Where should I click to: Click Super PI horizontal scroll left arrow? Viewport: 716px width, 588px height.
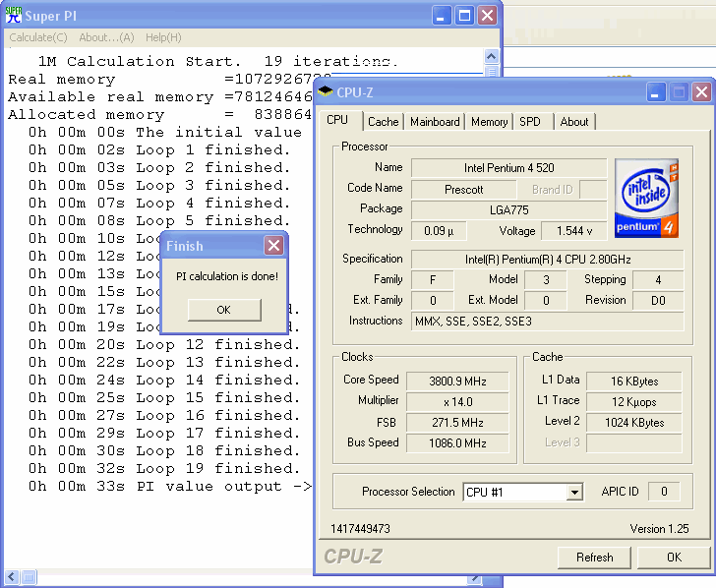[12, 577]
